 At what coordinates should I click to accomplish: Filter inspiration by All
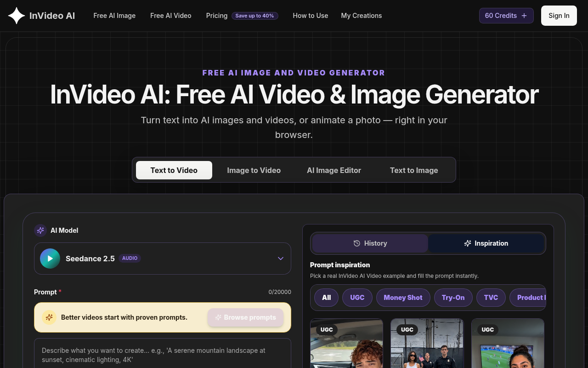(x=327, y=298)
